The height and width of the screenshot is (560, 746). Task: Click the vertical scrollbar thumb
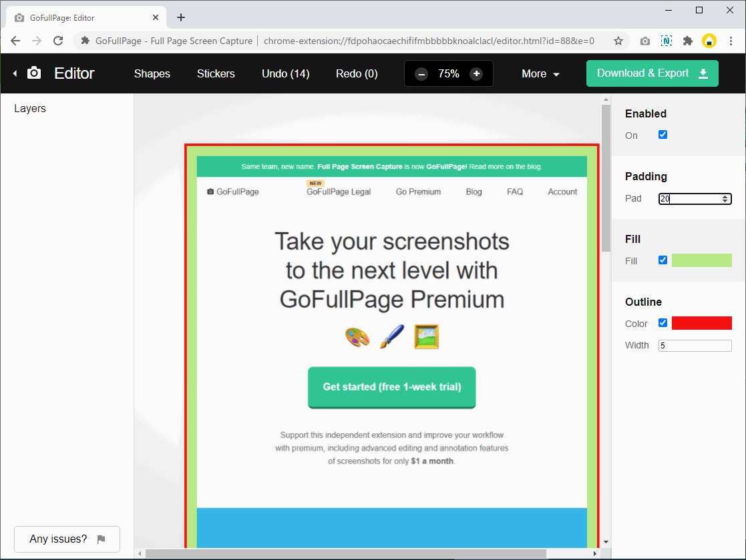tap(606, 178)
